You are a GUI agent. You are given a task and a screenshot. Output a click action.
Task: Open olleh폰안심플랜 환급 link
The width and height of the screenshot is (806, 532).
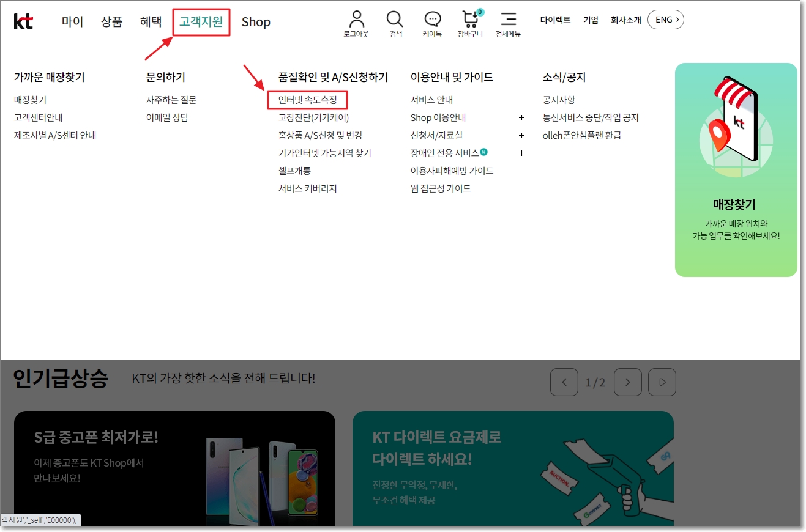click(582, 135)
